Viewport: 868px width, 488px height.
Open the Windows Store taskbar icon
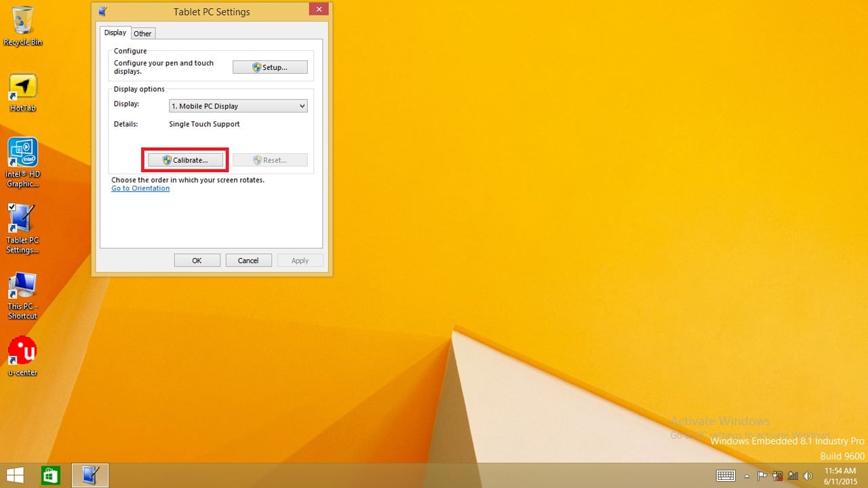click(x=52, y=475)
